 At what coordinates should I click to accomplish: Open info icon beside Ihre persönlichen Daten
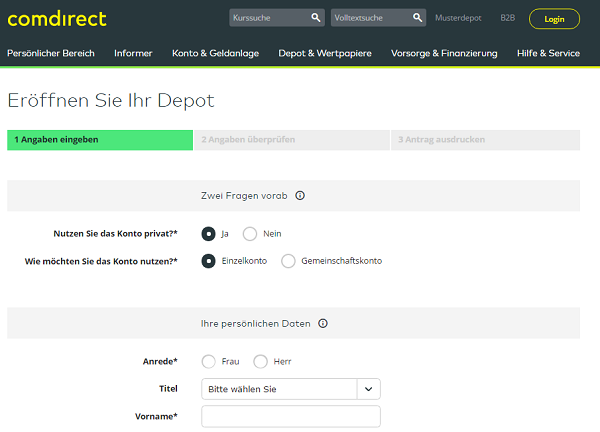tap(323, 323)
